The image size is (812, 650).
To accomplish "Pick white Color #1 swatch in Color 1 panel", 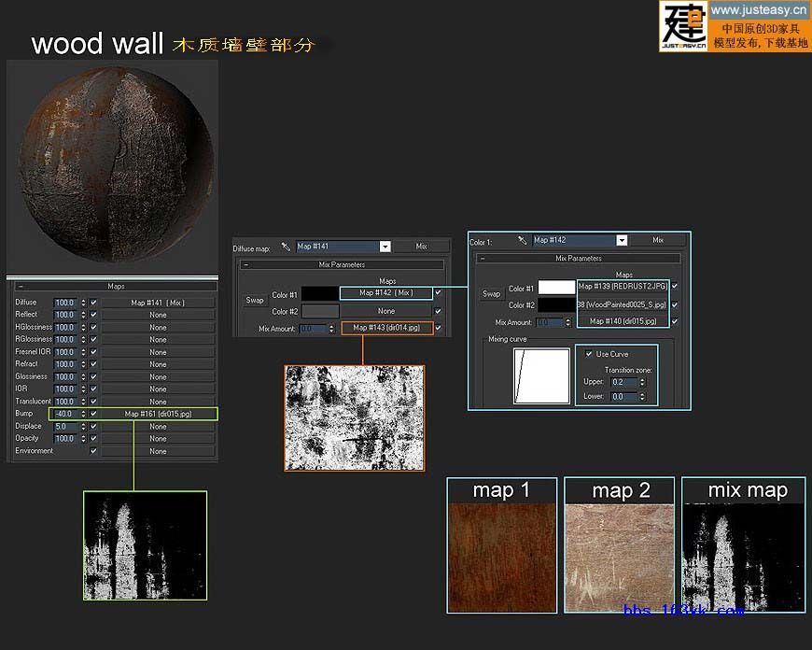I will [556, 287].
